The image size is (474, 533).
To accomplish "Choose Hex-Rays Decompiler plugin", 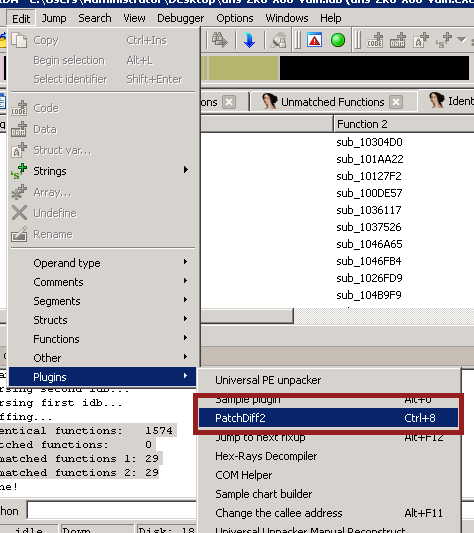I will (x=328, y=456).
